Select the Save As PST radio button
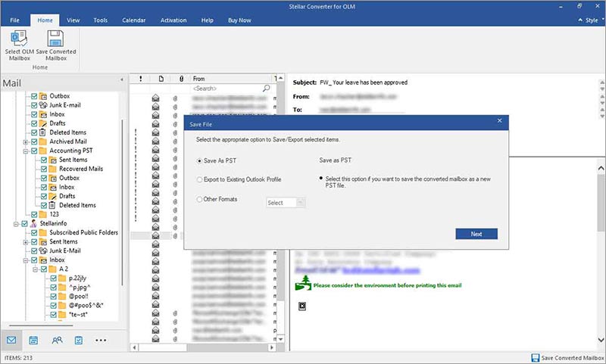Screen dimensions: 606x364 pyautogui.click(x=199, y=160)
